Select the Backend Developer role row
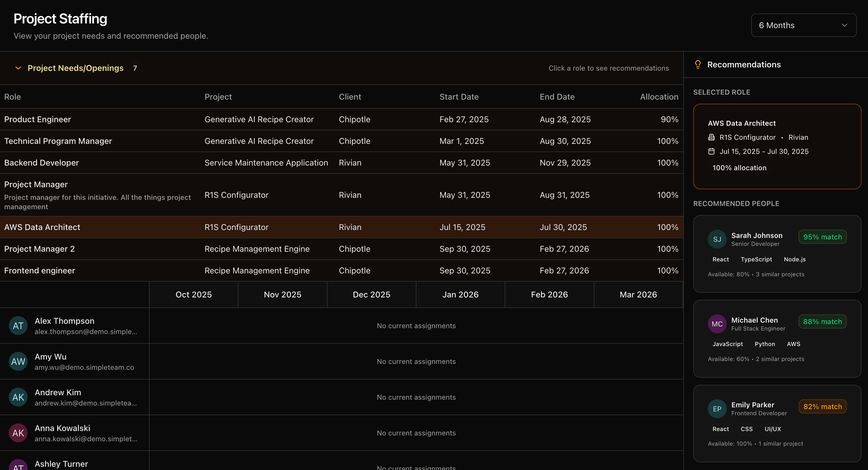Image resolution: width=868 pixels, height=470 pixels. (41, 163)
